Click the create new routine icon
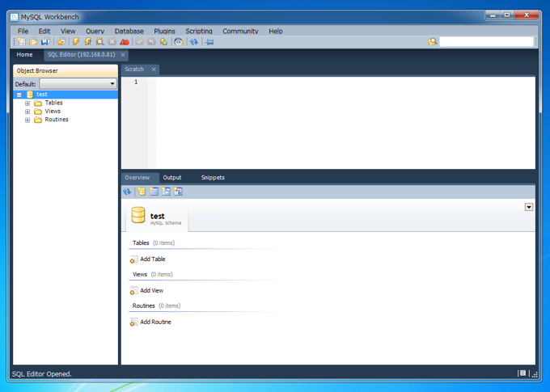Screen dimensions: 550x392 178,192
